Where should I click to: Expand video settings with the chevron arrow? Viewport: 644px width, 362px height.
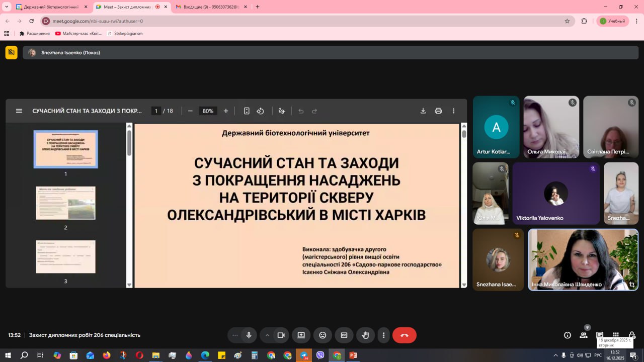267,335
